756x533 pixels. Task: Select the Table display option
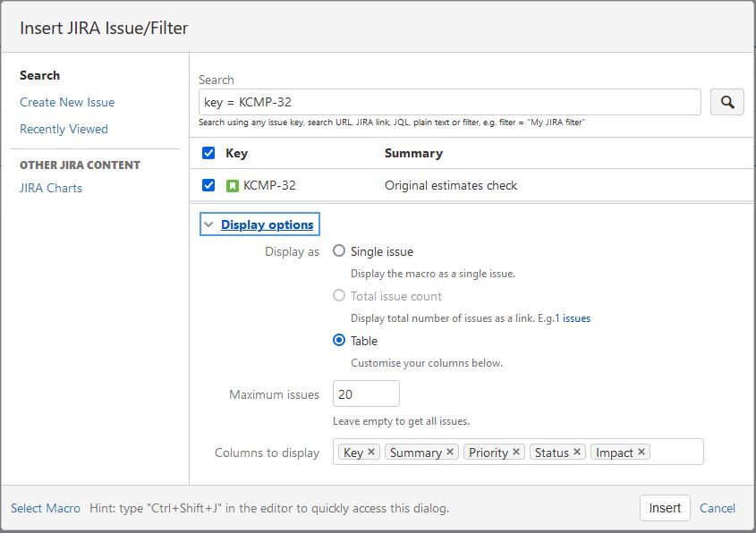339,341
